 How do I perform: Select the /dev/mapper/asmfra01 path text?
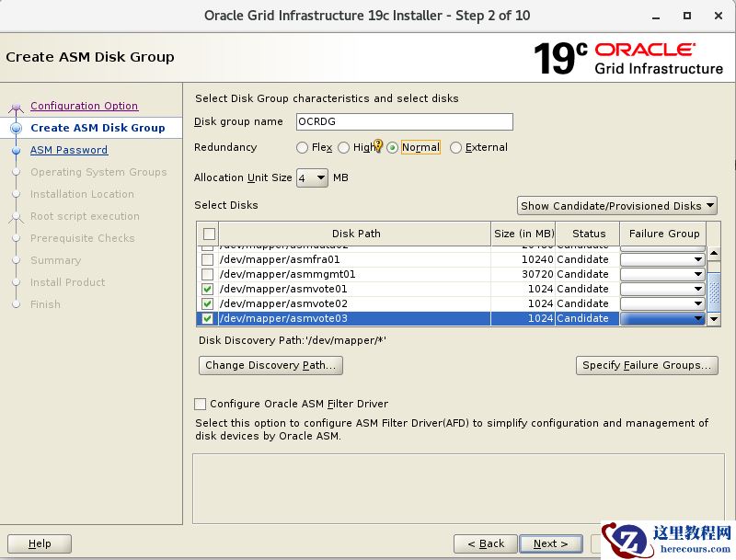(280, 259)
